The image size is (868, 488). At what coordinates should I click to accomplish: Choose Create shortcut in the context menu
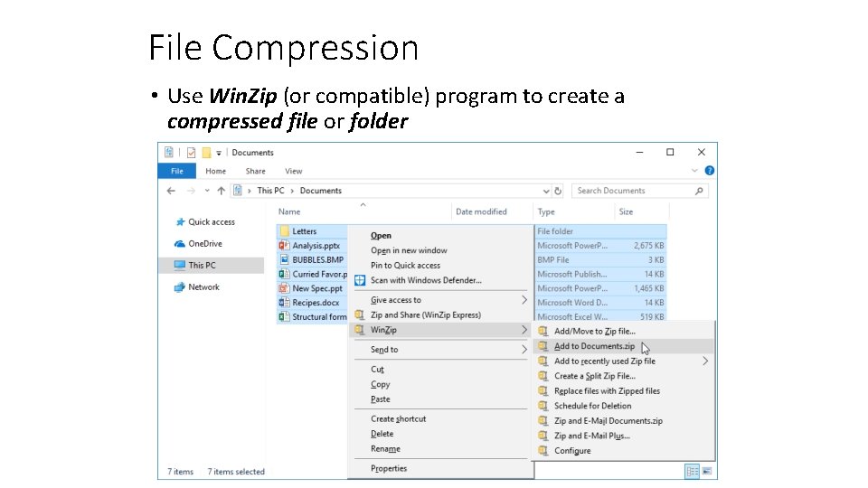399,418
